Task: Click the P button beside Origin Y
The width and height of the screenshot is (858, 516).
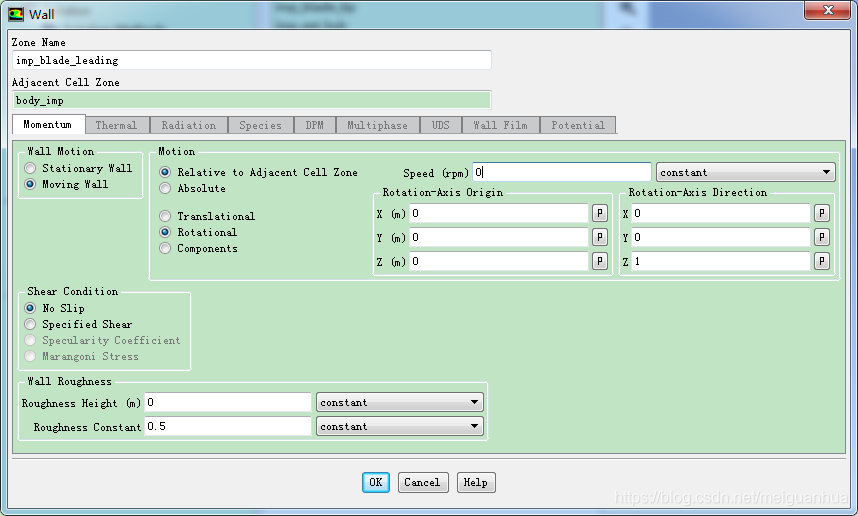Action: tap(600, 237)
